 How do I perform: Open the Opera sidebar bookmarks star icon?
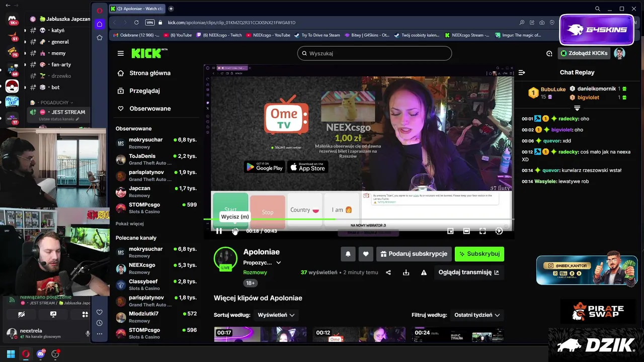click(100, 38)
